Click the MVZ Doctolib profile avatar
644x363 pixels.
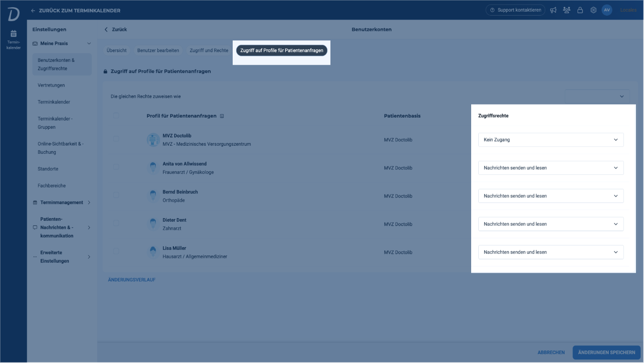153,140
